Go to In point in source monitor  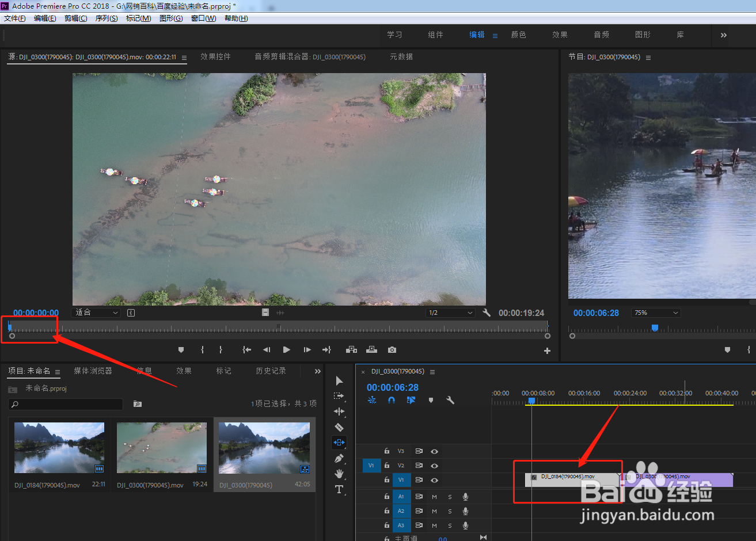tap(247, 350)
